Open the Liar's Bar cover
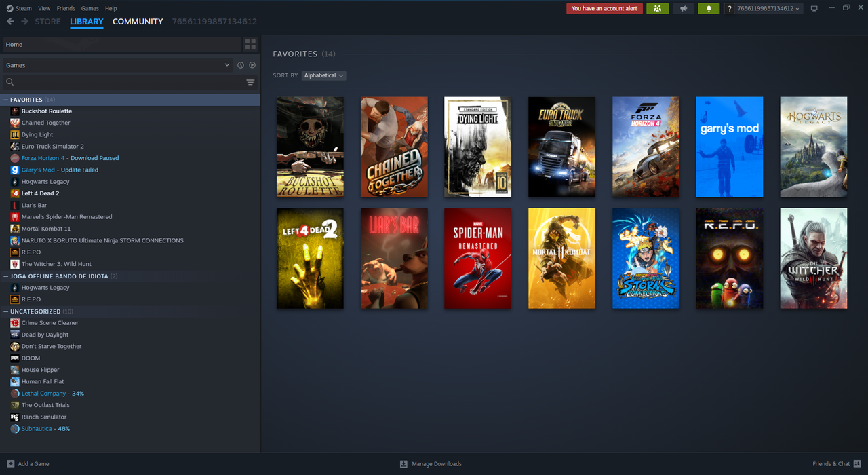The width and height of the screenshot is (868, 475). [394, 259]
